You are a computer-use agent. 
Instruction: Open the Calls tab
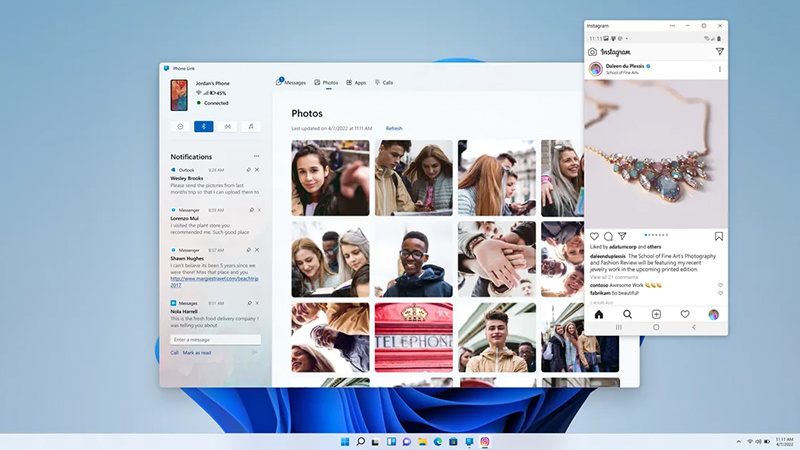point(384,83)
